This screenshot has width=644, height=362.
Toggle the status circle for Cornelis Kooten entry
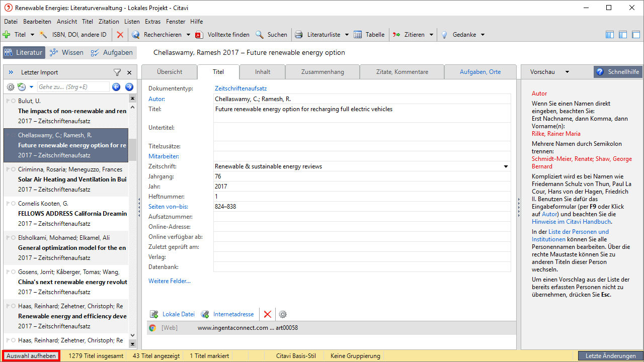click(x=13, y=204)
